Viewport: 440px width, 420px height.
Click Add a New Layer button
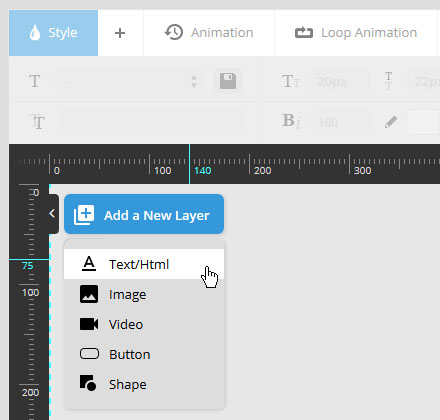click(x=144, y=214)
